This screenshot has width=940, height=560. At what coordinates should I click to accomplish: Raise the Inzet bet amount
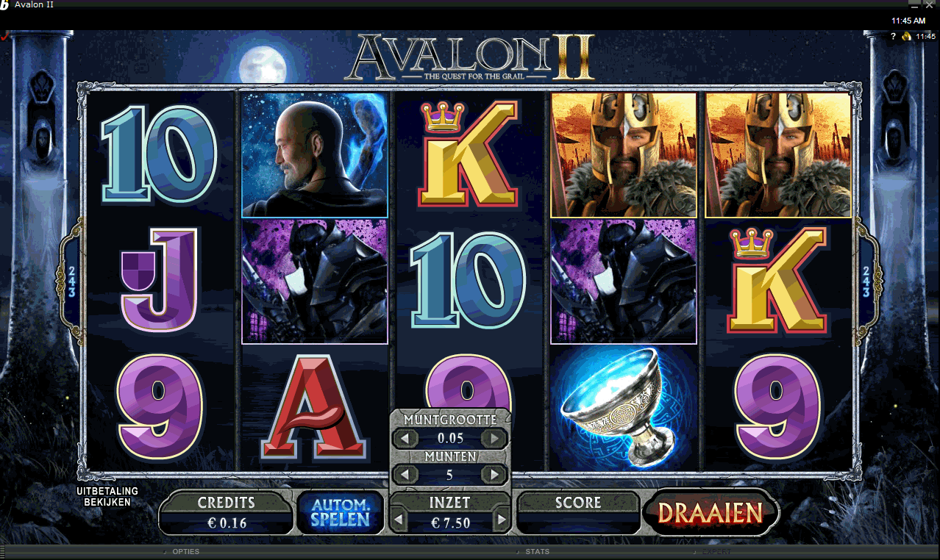point(502,522)
